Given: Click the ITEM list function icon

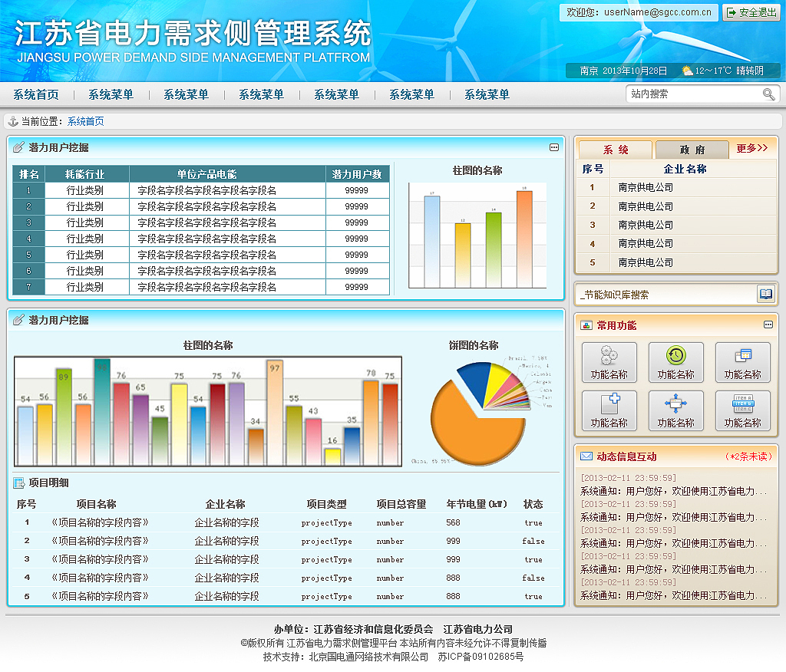Looking at the screenshot, I should pos(744,404).
